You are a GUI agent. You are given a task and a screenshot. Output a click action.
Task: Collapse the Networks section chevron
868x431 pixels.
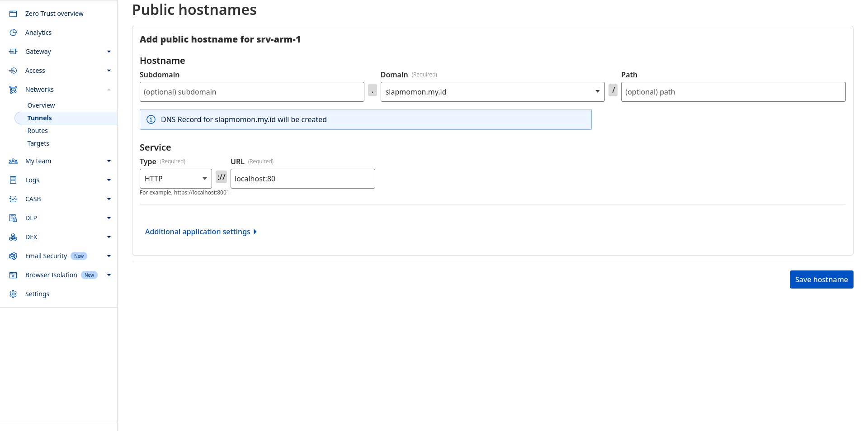[x=108, y=89]
